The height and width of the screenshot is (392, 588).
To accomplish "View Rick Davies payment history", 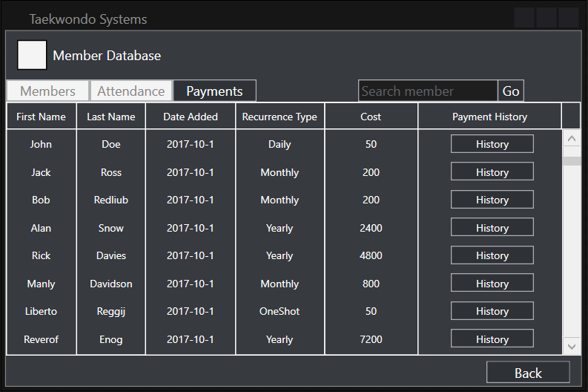I will point(492,255).
